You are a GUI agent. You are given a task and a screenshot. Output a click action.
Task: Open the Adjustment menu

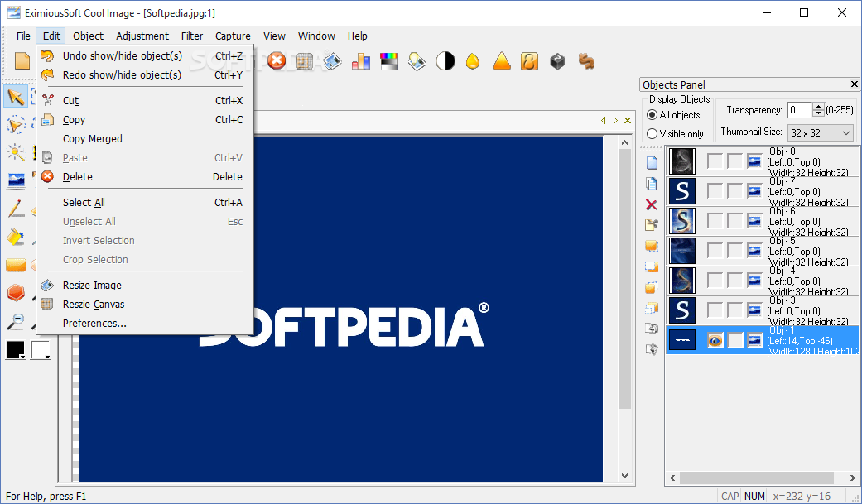(x=142, y=36)
